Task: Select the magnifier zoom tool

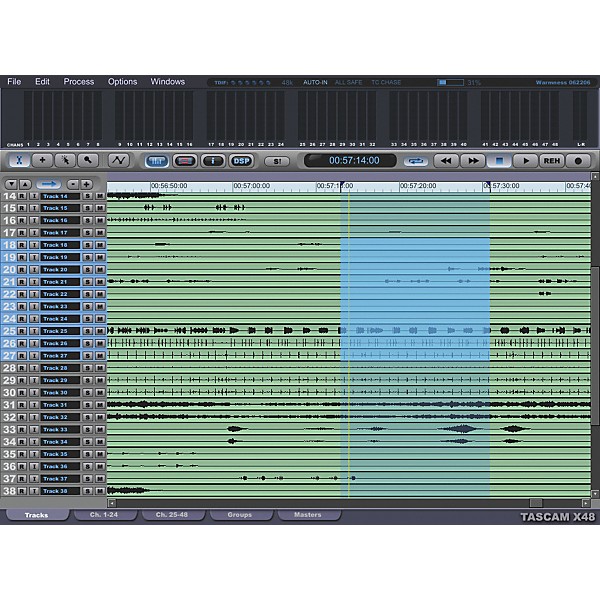Action: click(x=88, y=161)
